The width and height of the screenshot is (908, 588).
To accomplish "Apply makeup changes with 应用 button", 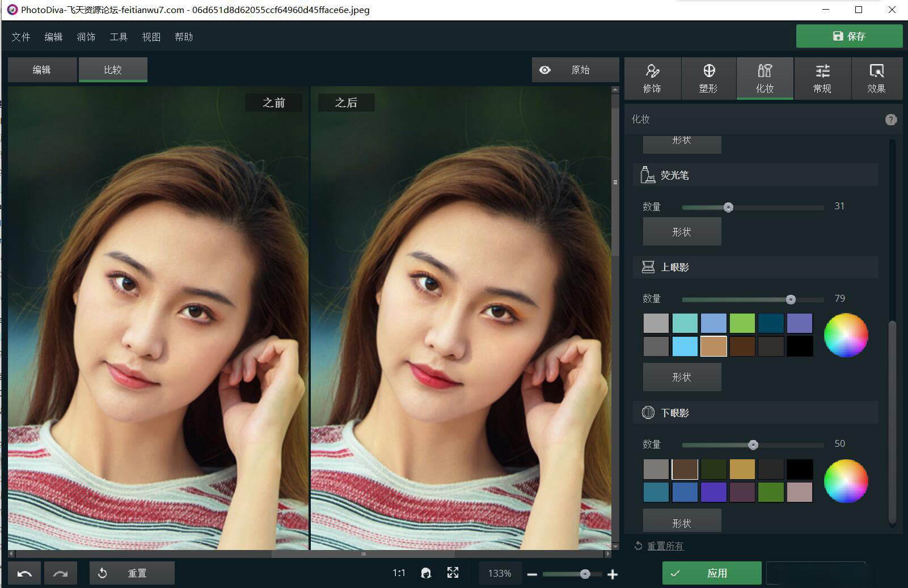I will (x=712, y=573).
